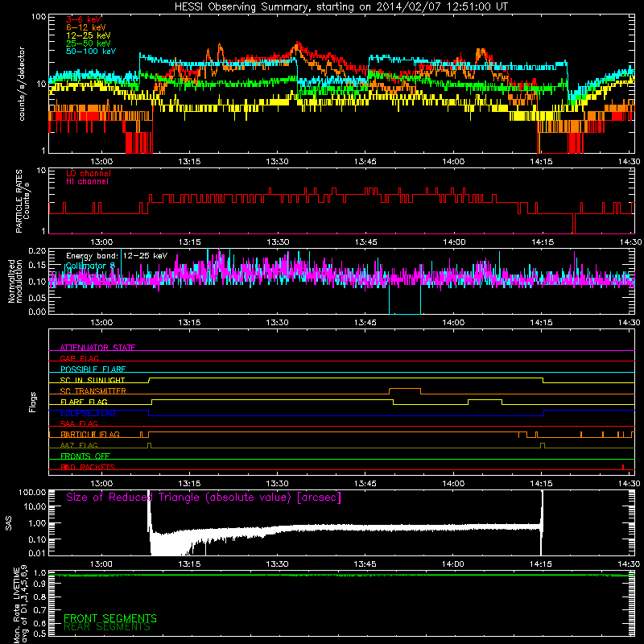Screen dimensions: 644x644
Task: Click the FLARE FLAG label
Action: point(84,402)
